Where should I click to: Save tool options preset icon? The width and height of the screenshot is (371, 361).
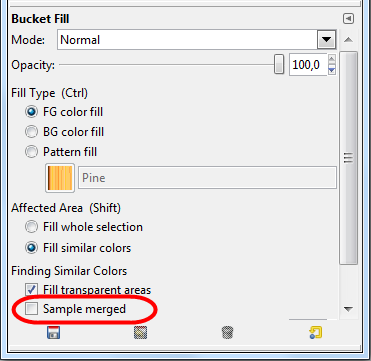[53, 333]
